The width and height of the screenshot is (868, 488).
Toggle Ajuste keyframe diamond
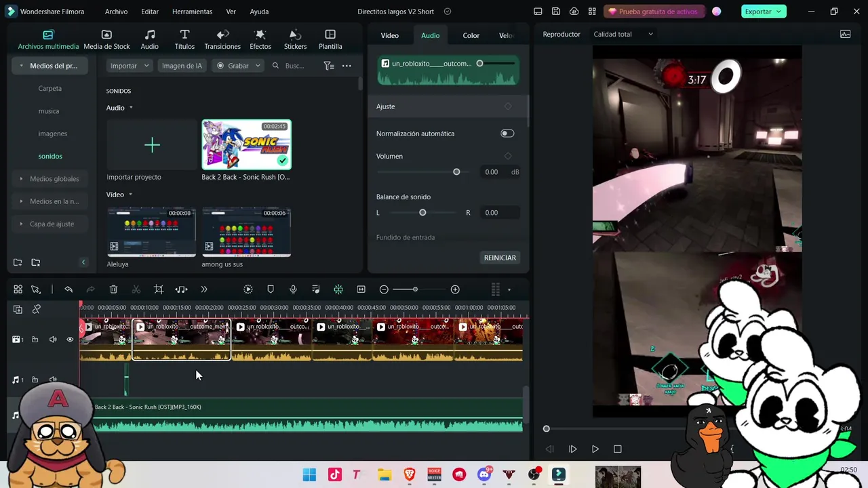508,106
